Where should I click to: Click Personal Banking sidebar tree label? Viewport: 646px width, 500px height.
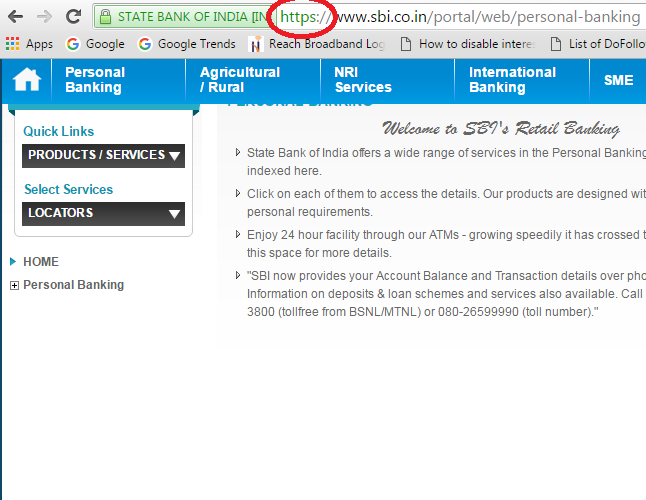click(73, 285)
